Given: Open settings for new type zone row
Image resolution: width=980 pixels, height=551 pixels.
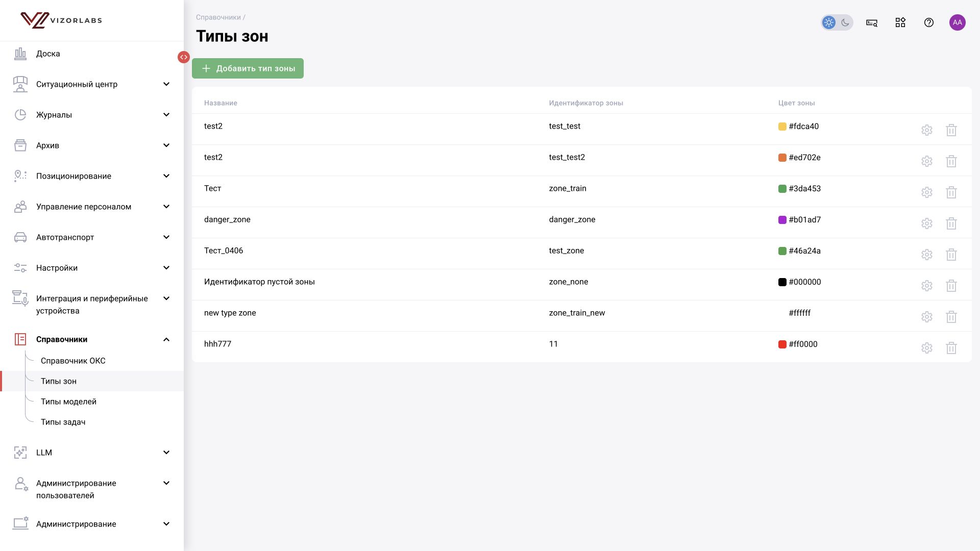Looking at the screenshot, I should tap(927, 317).
